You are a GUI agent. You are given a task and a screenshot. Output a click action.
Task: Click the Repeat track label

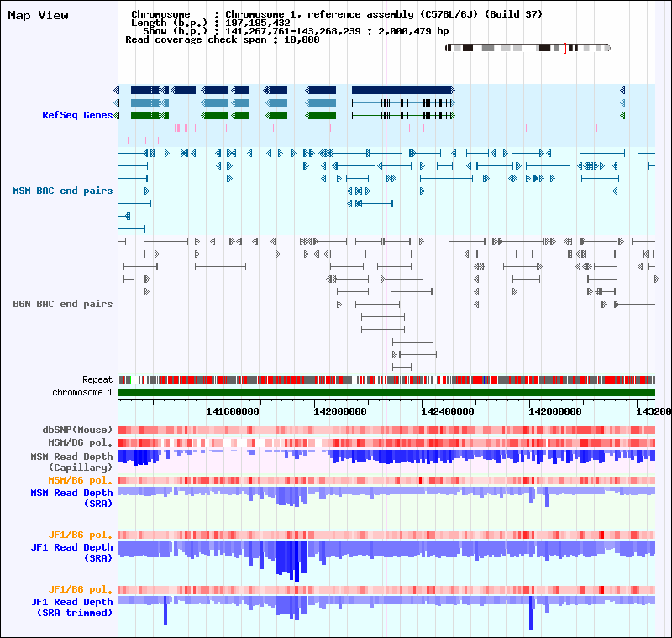97,379
